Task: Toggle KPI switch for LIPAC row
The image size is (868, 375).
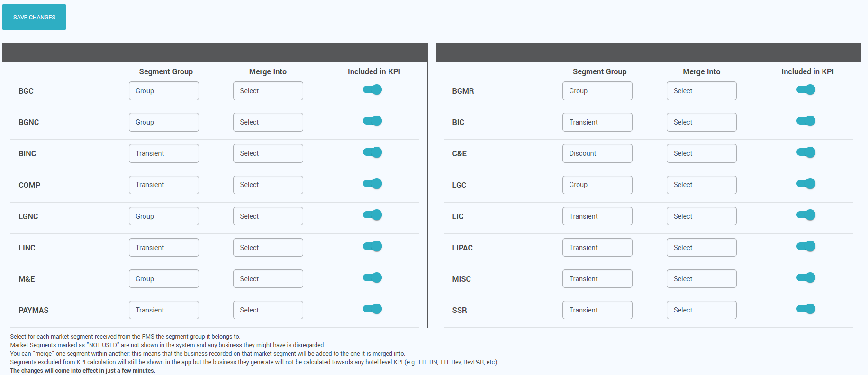Action: tap(806, 246)
